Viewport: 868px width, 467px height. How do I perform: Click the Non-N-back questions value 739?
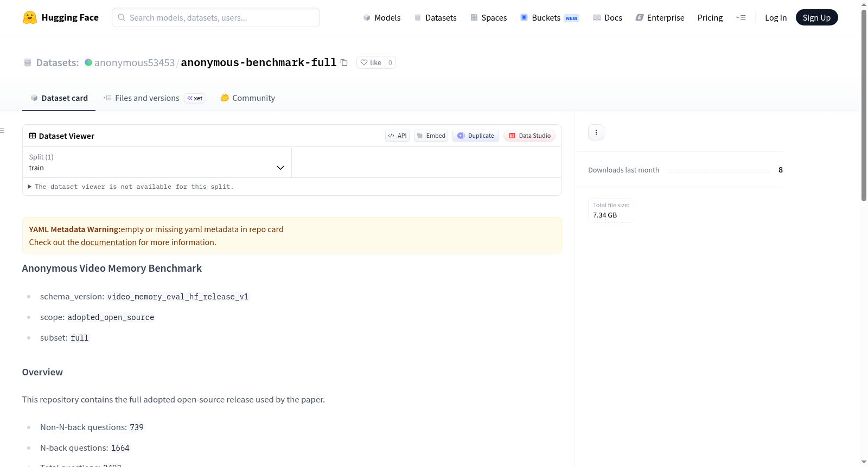(137, 427)
